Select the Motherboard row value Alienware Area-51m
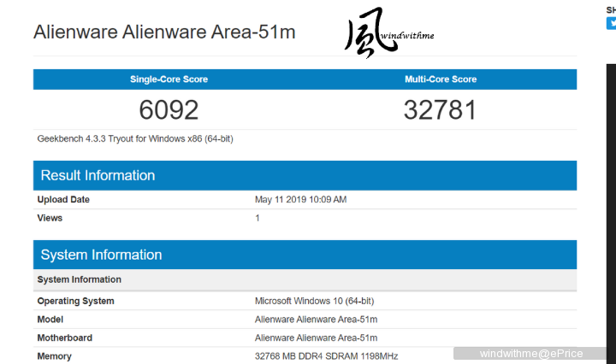616x364 pixels. click(317, 338)
